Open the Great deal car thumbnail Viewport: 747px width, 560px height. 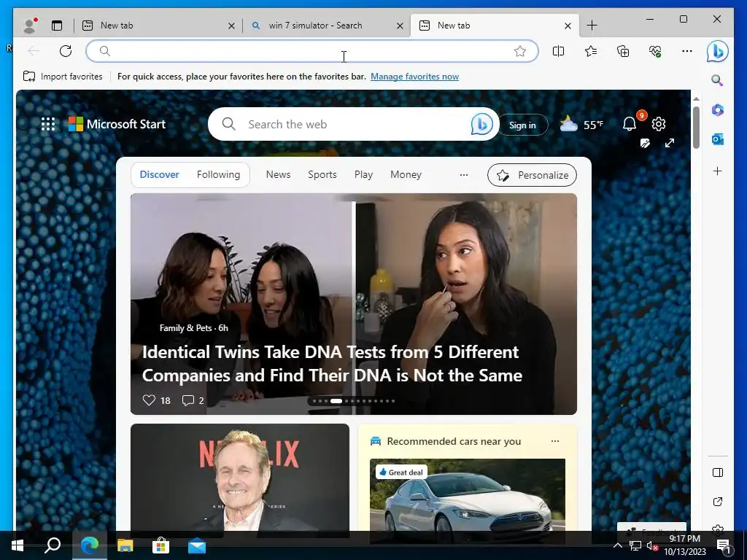coord(468,500)
